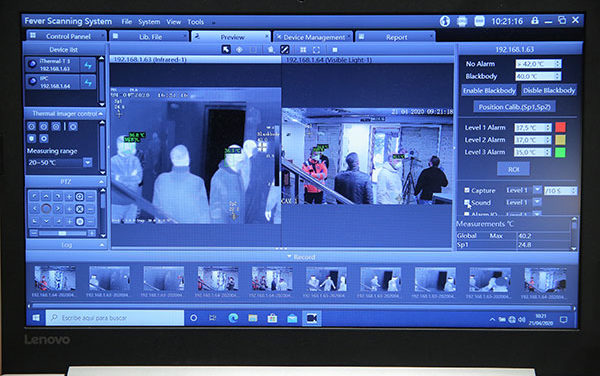Click Disble Blackbody button
This screenshot has width=600, height=376.
[549, 91]
